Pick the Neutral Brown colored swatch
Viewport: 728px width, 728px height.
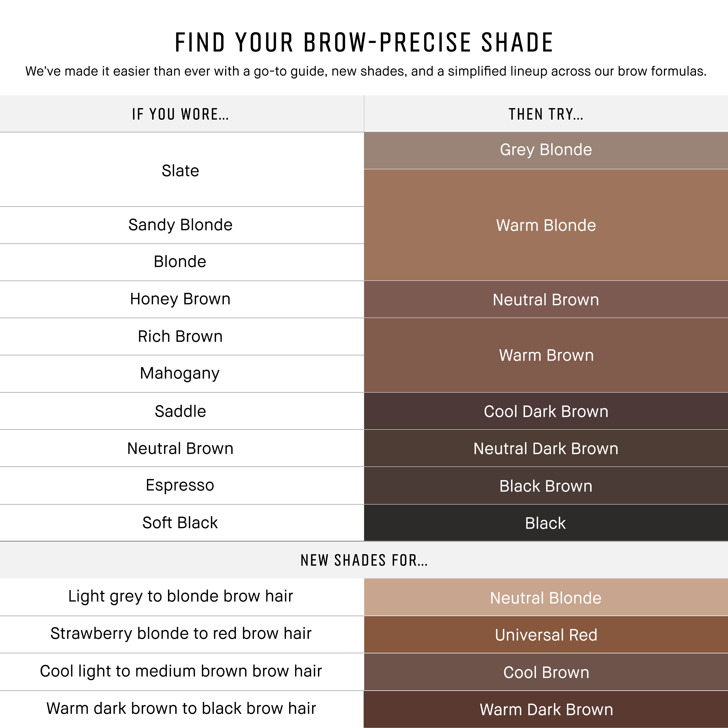(546, 300)
